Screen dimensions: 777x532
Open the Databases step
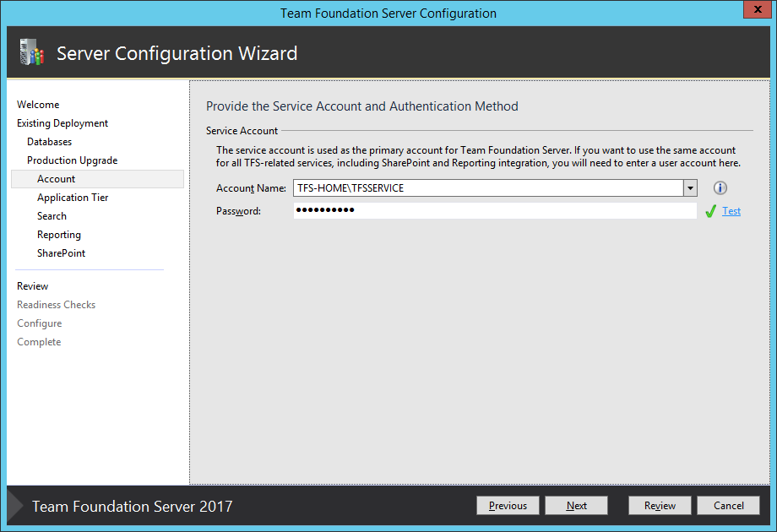50,142
